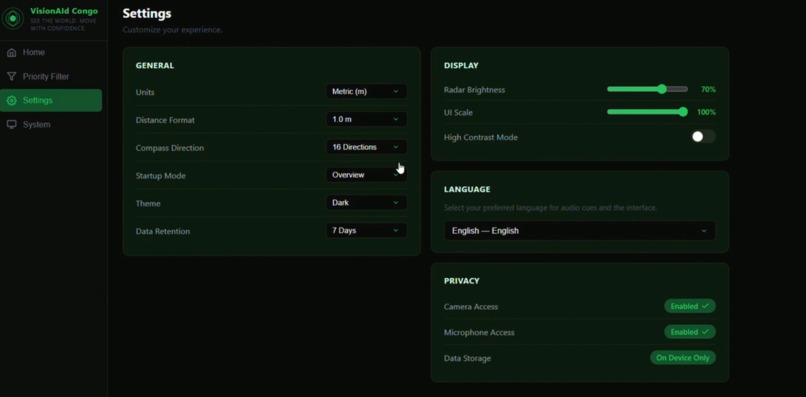Open the System page
The width and height of the screenshot is (806, 397).
pyautogui.click(x=51, y=124)
